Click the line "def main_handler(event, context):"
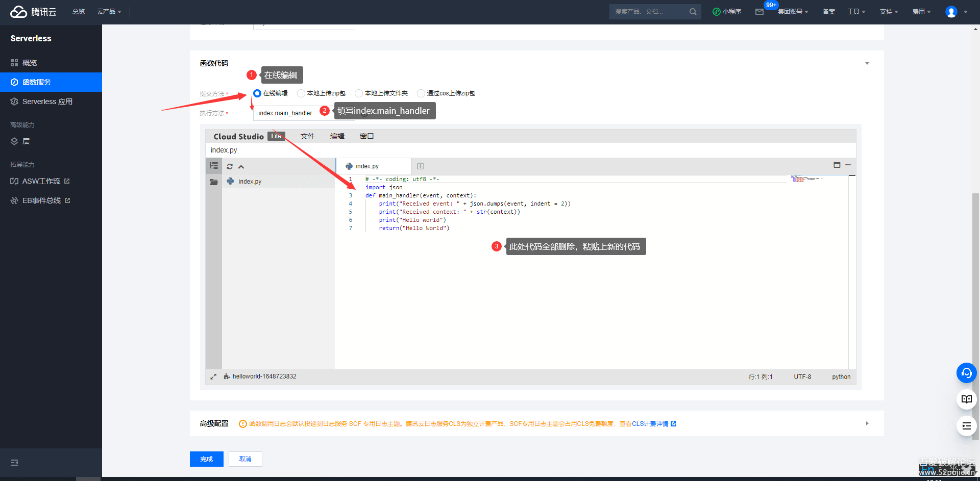Image resolution: width=980 pixels, height=481 pixels. tap(421, 195)
